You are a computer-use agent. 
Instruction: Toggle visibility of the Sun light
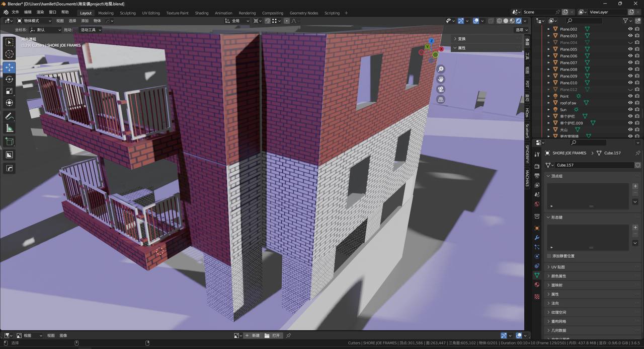[x=630, y=109]
